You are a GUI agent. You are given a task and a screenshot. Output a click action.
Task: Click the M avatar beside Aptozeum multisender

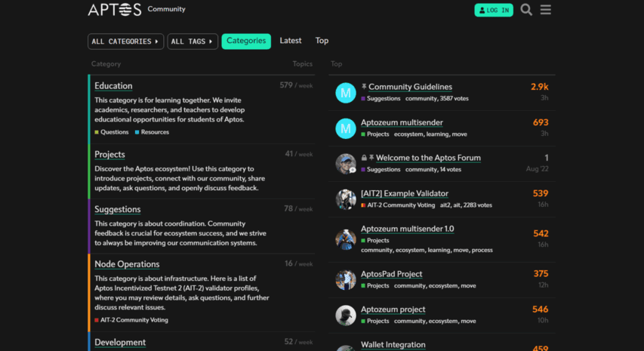point(346,128)
